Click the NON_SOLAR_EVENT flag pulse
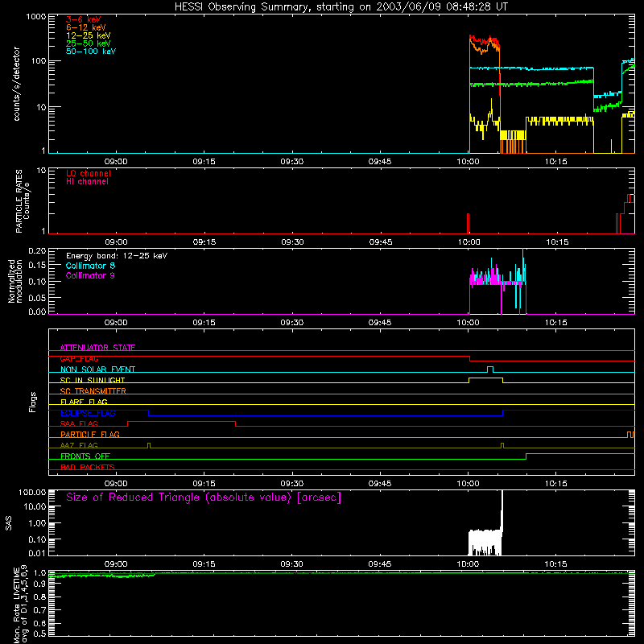This screenshot has width=644, height=644. click(x=490, y=369)
